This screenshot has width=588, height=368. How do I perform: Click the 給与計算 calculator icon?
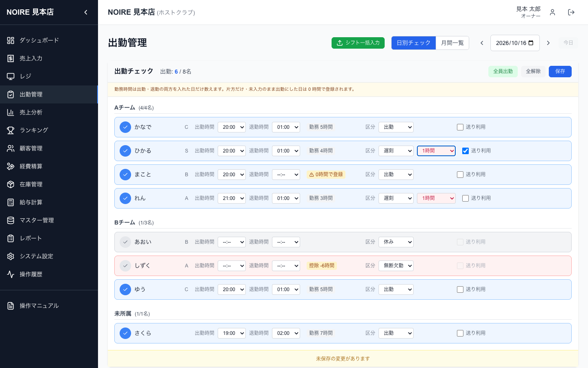11,202
